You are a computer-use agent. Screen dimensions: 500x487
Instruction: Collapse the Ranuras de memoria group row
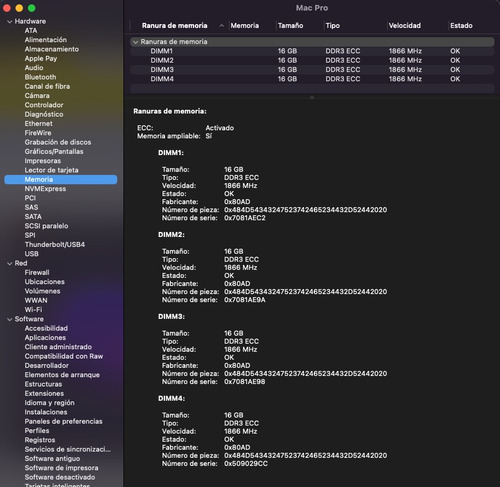click(135, 42)
